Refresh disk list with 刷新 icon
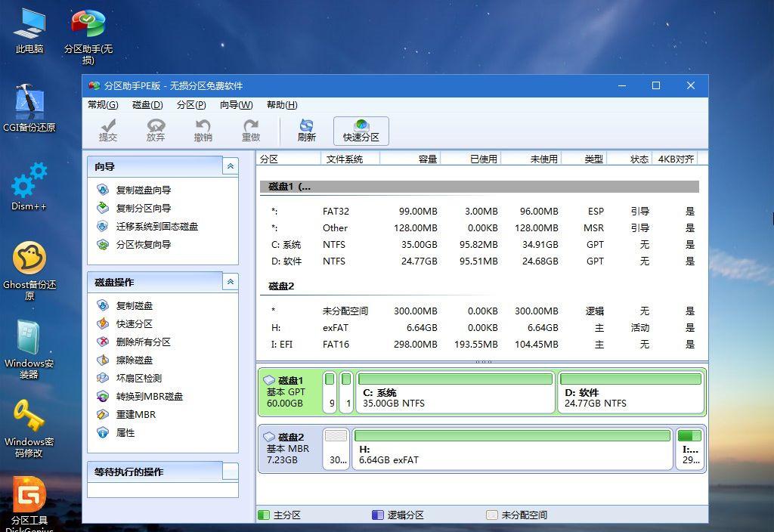774x532 pixels. 306,130
